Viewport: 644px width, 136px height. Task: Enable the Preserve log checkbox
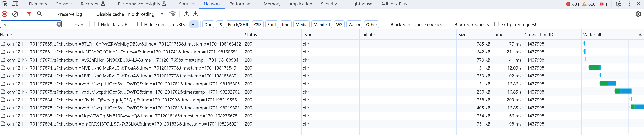point(53,14)
